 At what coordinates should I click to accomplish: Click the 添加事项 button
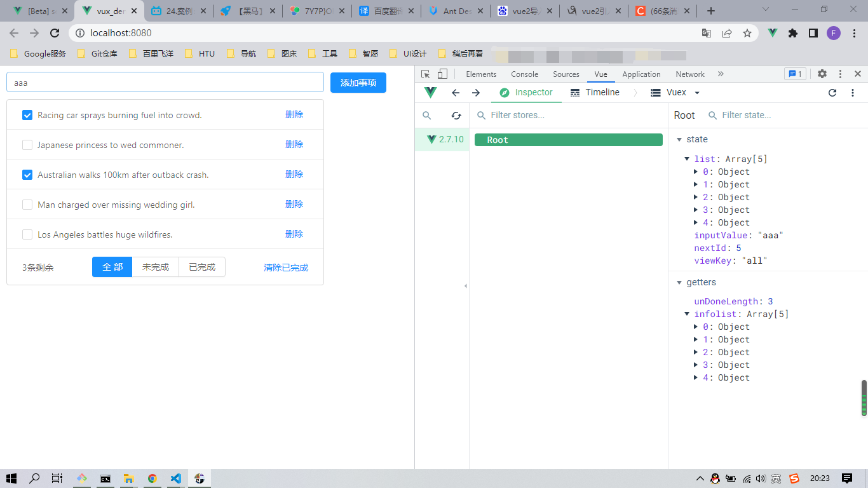pos(358,83)
